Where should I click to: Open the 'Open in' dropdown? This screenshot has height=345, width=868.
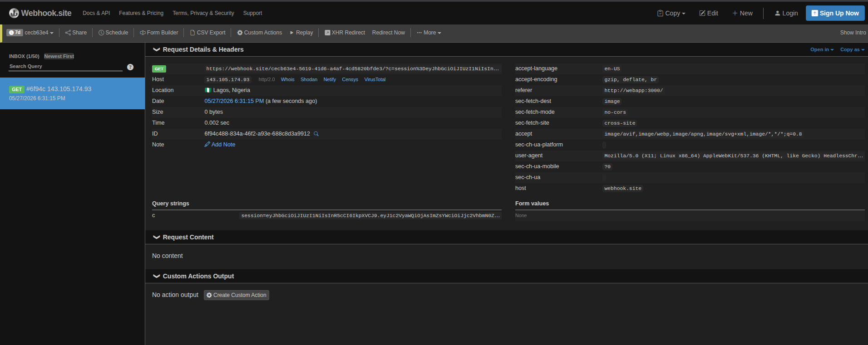tap(822, 49)
